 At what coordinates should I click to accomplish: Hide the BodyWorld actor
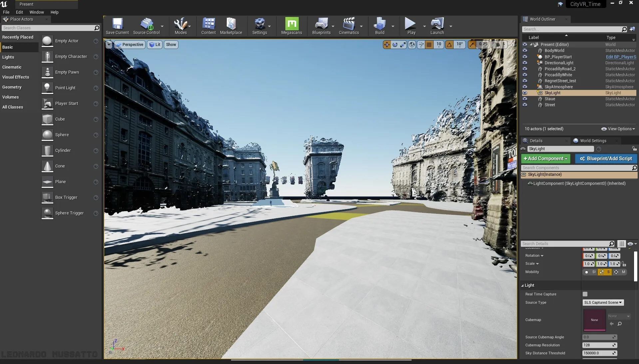click(x=525, y=50)
